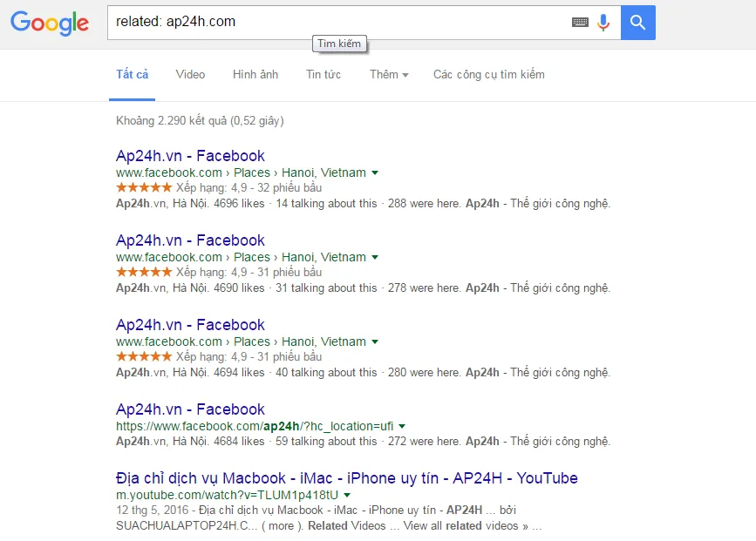Expand arrow beside second result's Facebook URL
The height and width of the screenshot is (541, 756).
click(x=375, y=258)
